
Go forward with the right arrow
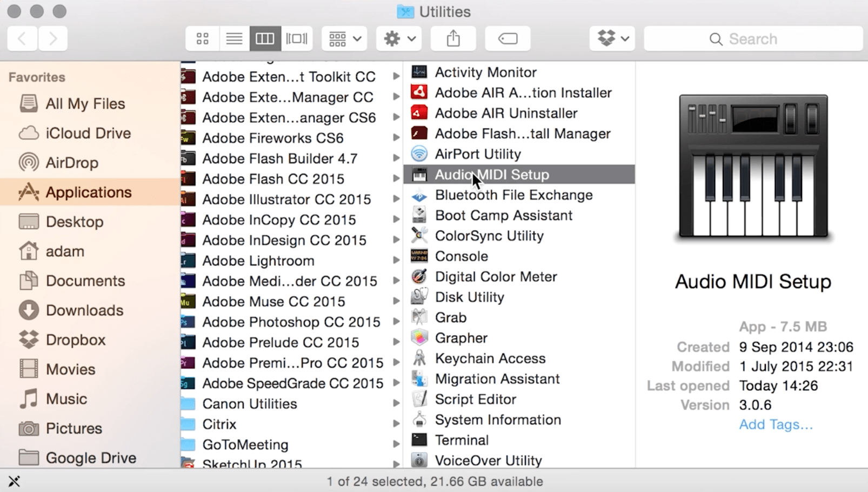pyautogui.click(x=53, y=38)
